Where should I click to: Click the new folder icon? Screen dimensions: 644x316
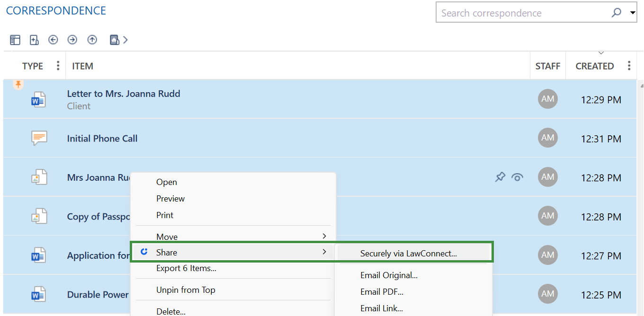coord(34,40)
